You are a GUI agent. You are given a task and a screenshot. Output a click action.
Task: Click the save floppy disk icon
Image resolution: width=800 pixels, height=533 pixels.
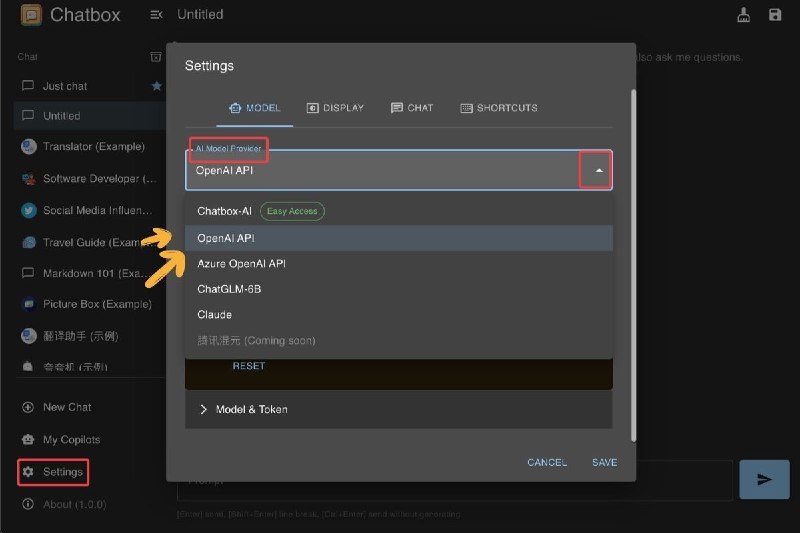(775, 15)
